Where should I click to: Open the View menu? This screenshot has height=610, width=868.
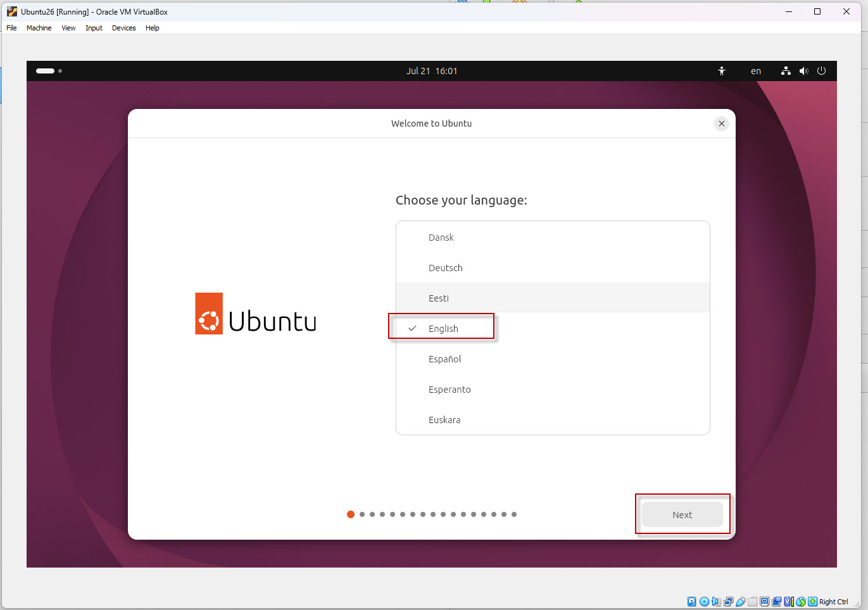pyautogui.click(x=68, y=28)
